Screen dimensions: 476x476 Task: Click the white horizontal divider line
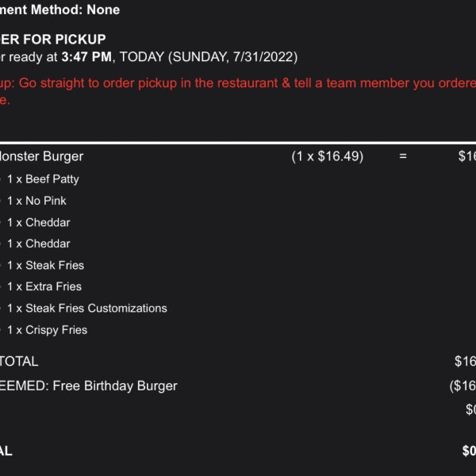tap(238, 142)
